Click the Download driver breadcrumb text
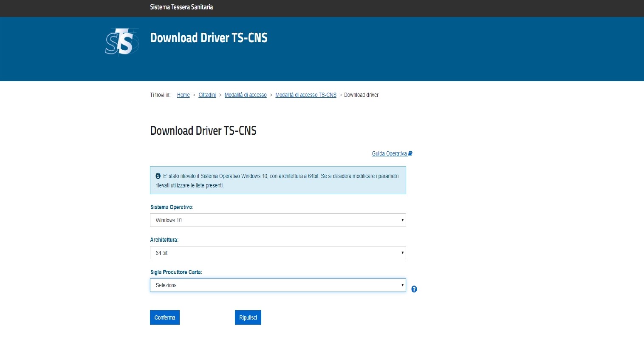Image resolution: width=644 pixels, height=337 pixels. (361, 95)
